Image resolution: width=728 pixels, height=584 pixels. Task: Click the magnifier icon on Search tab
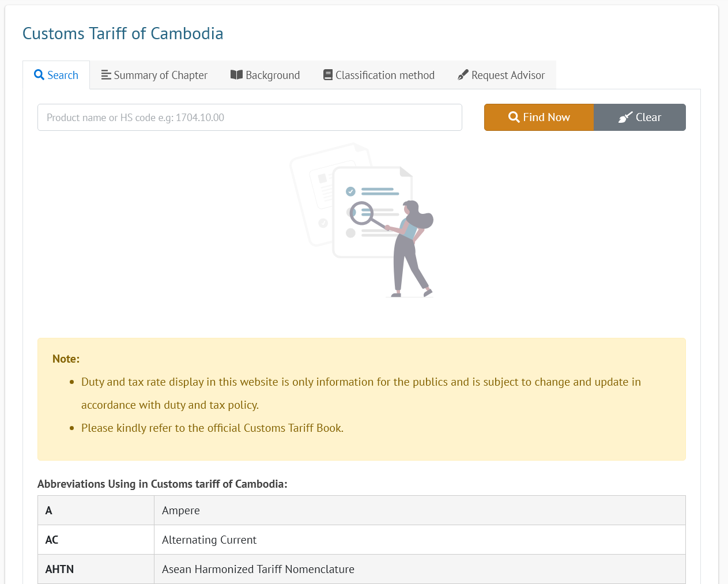click(39, 75)
